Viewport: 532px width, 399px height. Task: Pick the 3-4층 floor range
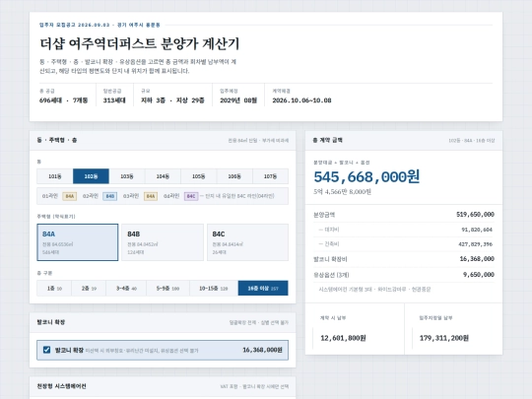click(126, 289)
